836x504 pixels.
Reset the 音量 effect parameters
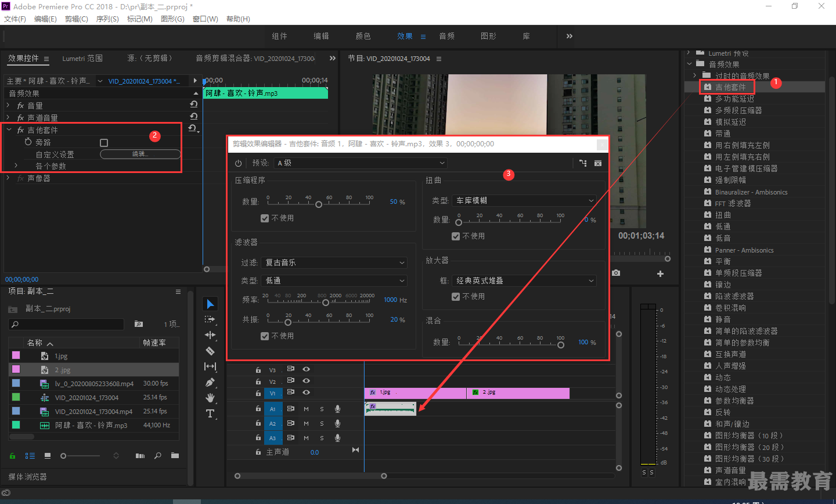(194, 105)
